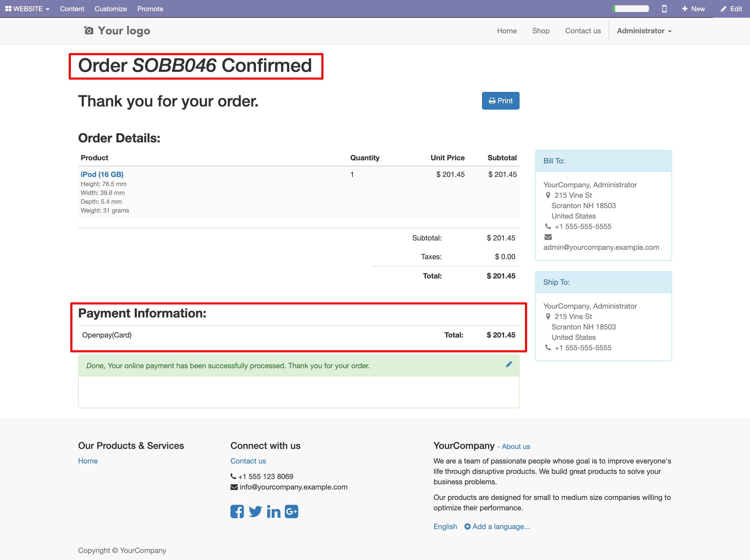Click the green progress bar in top bar
The image size is (750, 560).
[631, 9]
